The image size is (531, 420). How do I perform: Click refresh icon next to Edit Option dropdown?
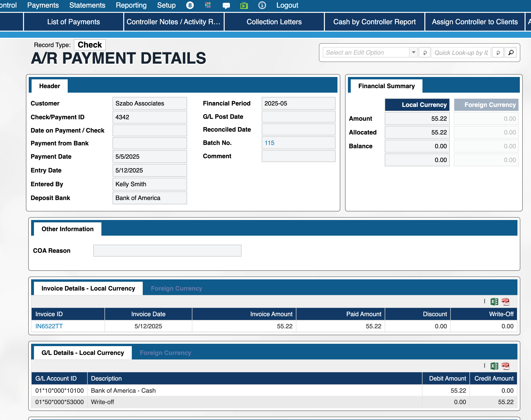tap(425, 52)
